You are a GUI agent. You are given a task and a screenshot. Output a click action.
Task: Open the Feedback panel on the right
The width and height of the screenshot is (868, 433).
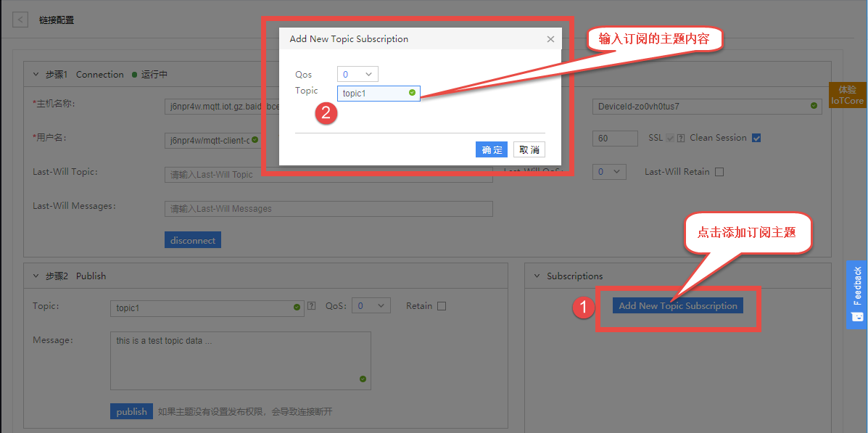coord(856,293)
